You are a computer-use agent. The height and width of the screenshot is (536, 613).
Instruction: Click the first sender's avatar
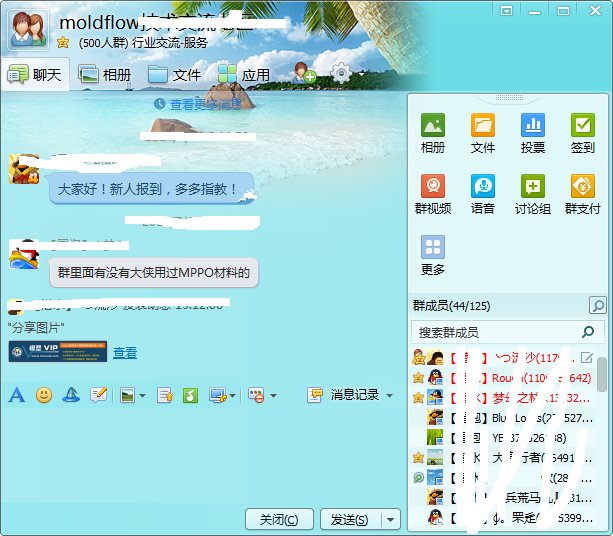coord(24,169)
